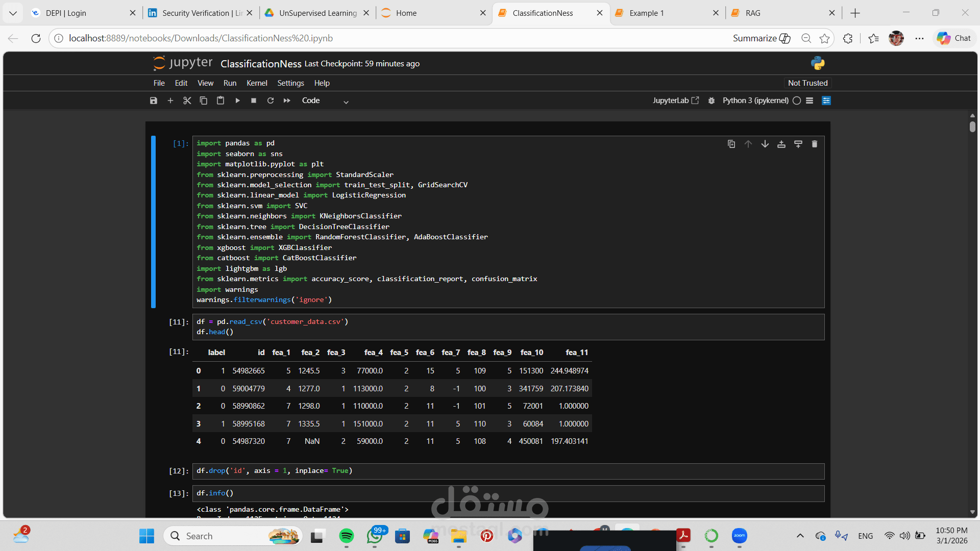Insert a new cell with the plus icon
The width and height of the screenshot is (980, 551).
point(170,101)
